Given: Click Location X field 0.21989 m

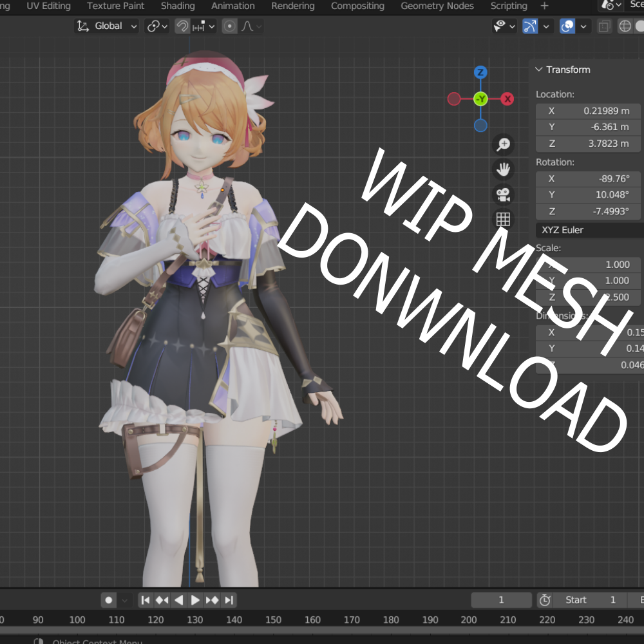Looking at the screenshot, I should (588, 111).
